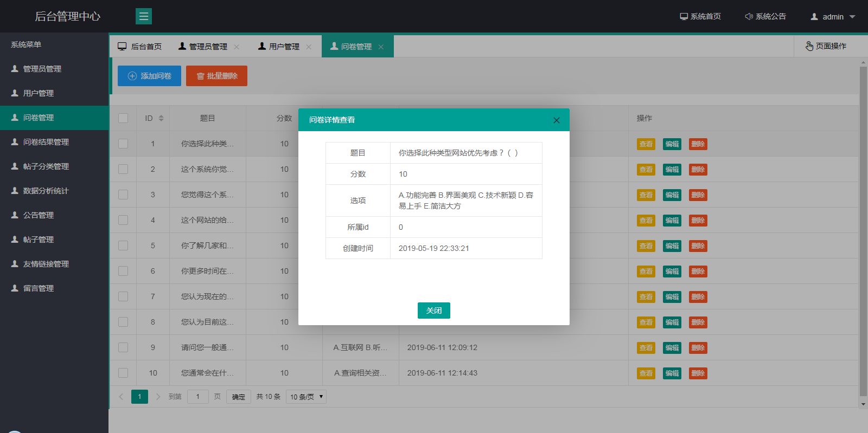
Task: Click 2019-05-19 22:33:21 in dialog
Action: (434, 248)
